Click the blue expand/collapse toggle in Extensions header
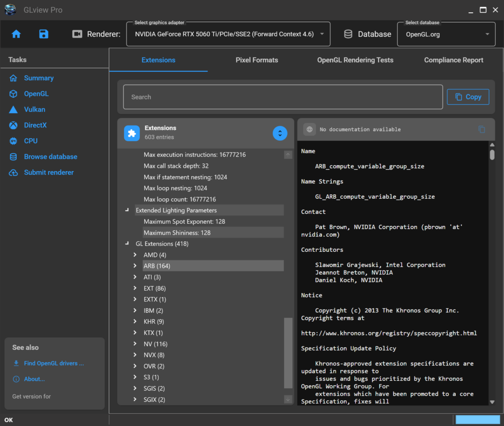Viewport: 504px width, 426px height. tap(280, 133)
